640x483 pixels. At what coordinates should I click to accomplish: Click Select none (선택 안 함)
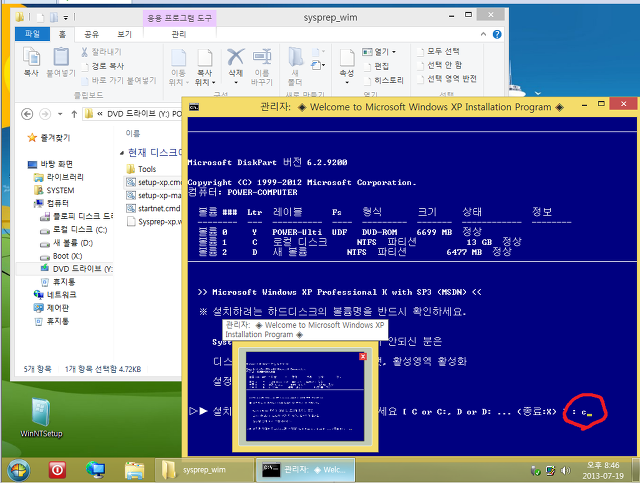point(439,65)
